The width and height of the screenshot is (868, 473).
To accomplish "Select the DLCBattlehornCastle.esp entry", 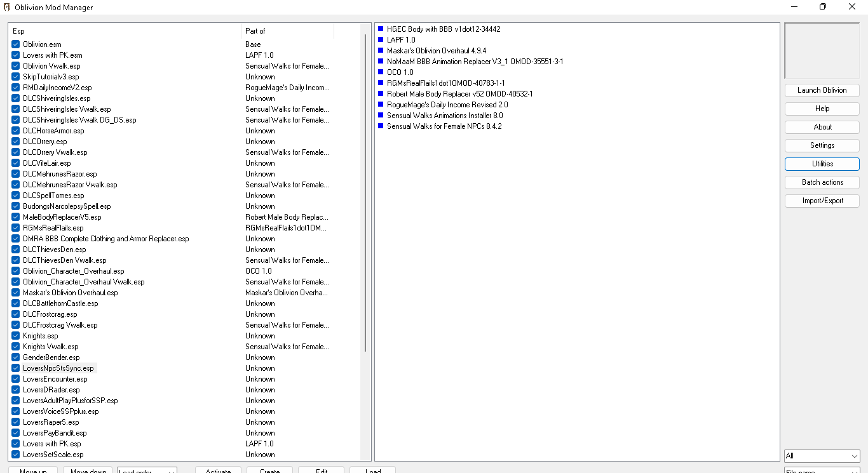I will 60,303.
